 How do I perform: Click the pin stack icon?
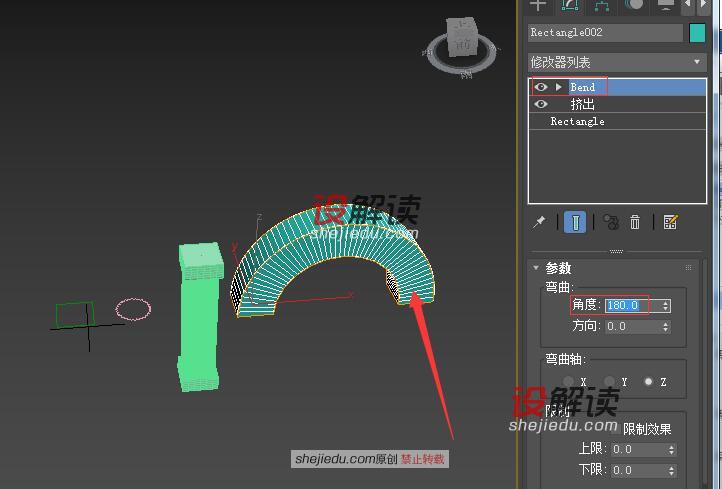(x=540, y=222)
